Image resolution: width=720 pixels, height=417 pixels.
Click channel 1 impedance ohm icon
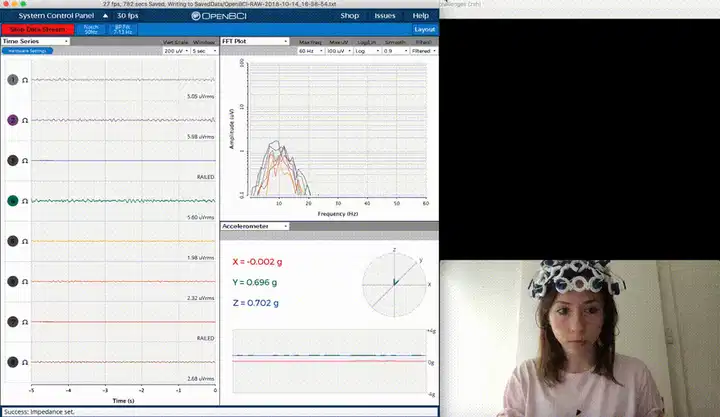[25, 80]
